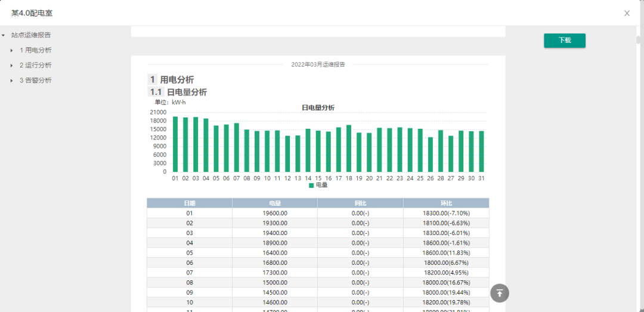Click the back-to-top arrow icon
This screenshot has height=312, width=644.
click(500, 293)
